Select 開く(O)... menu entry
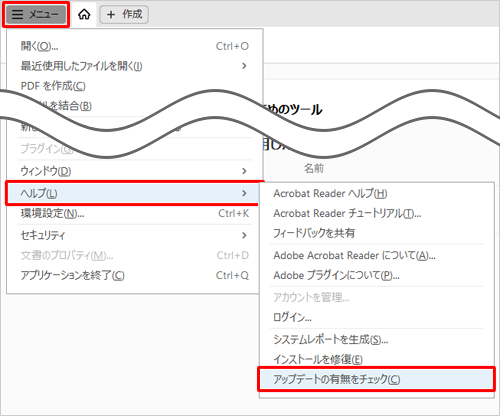The image size is (500, 416). pos(135,46)
